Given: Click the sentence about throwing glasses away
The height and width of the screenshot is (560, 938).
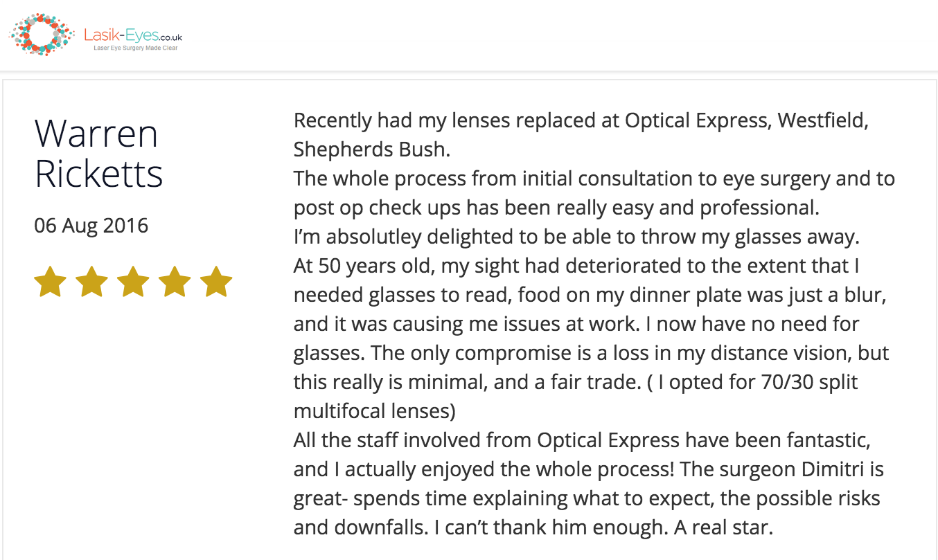Looking at the screenshot, I should 576,237.
